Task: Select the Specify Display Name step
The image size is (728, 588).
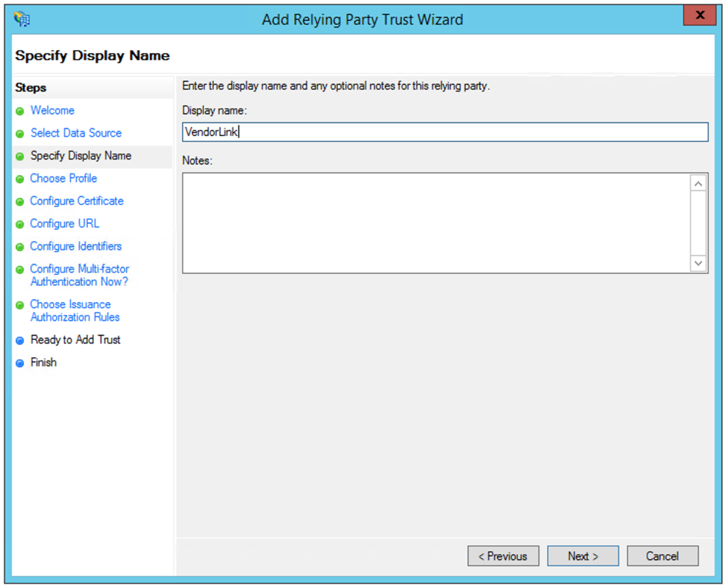Action: (x=80, y=156)
